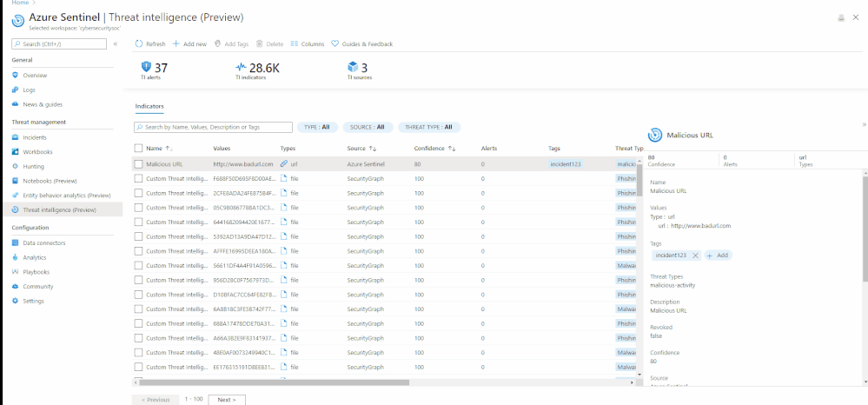Check the 6441682094420 row checkbox
The height and width of the screenshot is (405, 868).
pos(138,222)
